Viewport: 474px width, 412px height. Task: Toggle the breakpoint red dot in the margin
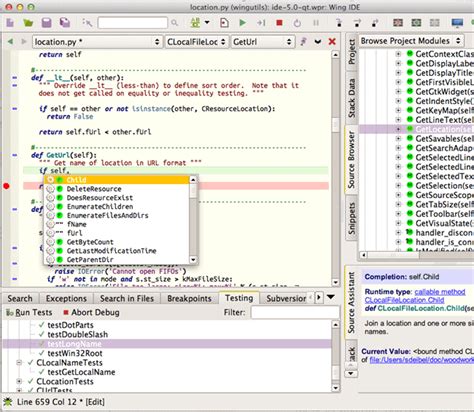click(6, 186)
